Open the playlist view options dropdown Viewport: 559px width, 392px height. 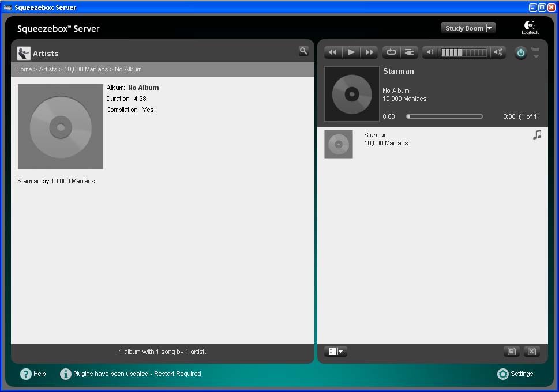pyautogui.click(x=335, y=352)
